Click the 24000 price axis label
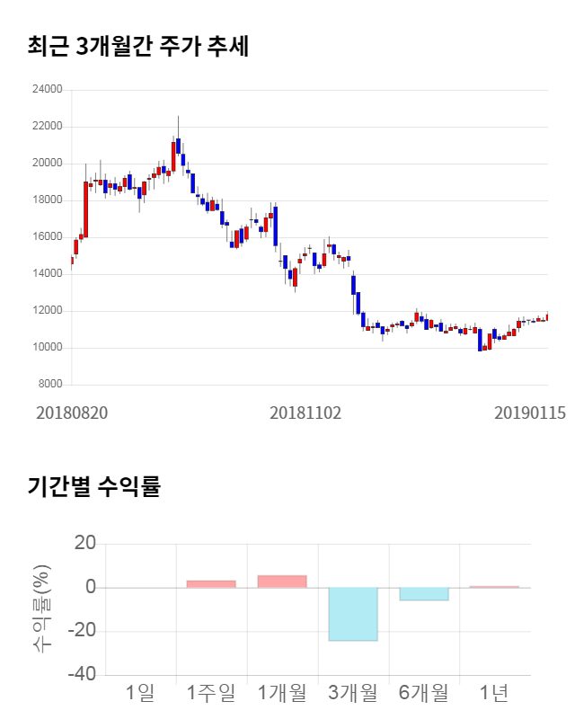The height and width of the screenshot is (728, 575). [47, 90]
